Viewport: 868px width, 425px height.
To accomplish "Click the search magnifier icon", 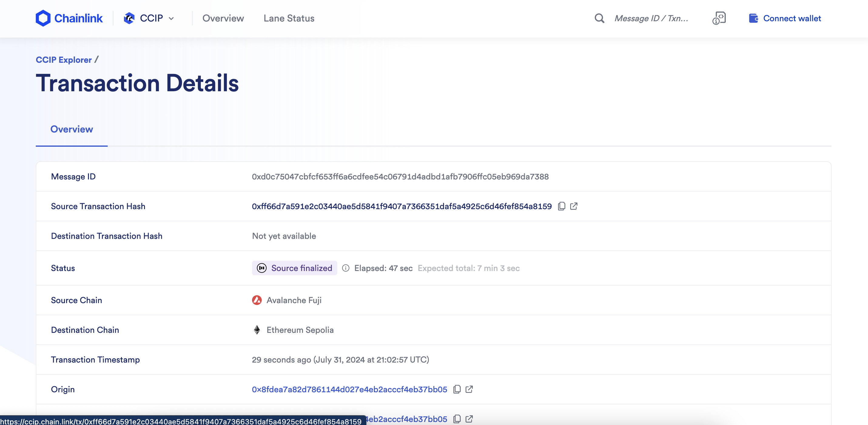I will 599,18.
